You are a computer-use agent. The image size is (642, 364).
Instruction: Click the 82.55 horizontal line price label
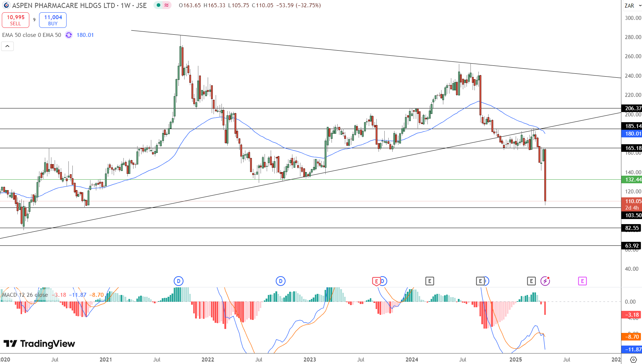pos(632,228)
